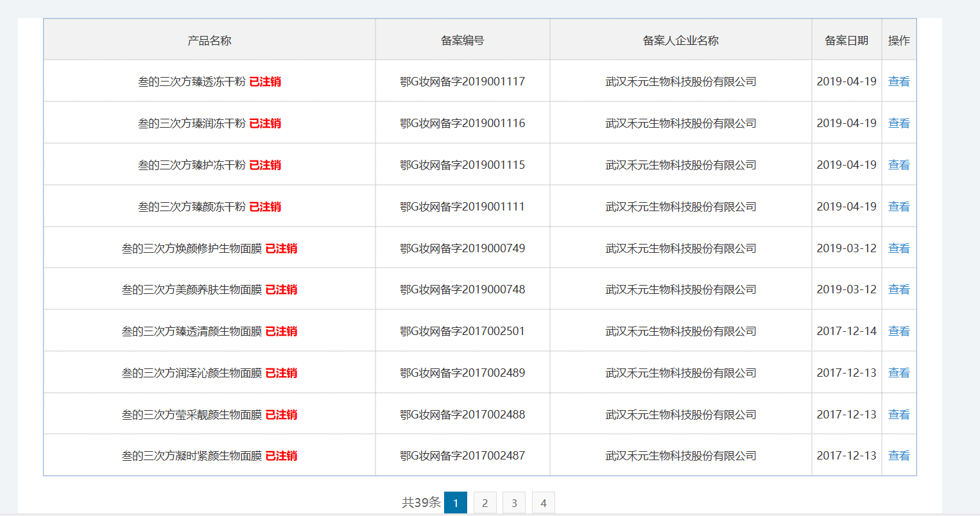Click the 备案日期 column header

click(846, 40)
